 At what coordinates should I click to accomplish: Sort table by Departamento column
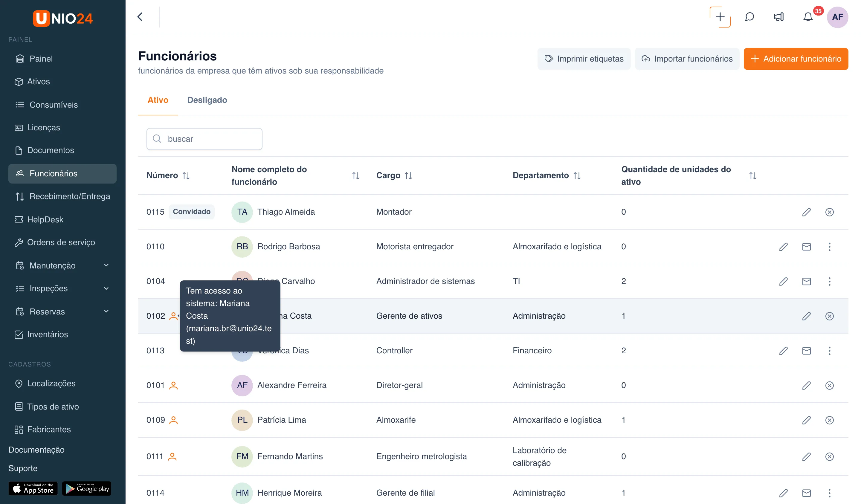[x=577, y=176]
